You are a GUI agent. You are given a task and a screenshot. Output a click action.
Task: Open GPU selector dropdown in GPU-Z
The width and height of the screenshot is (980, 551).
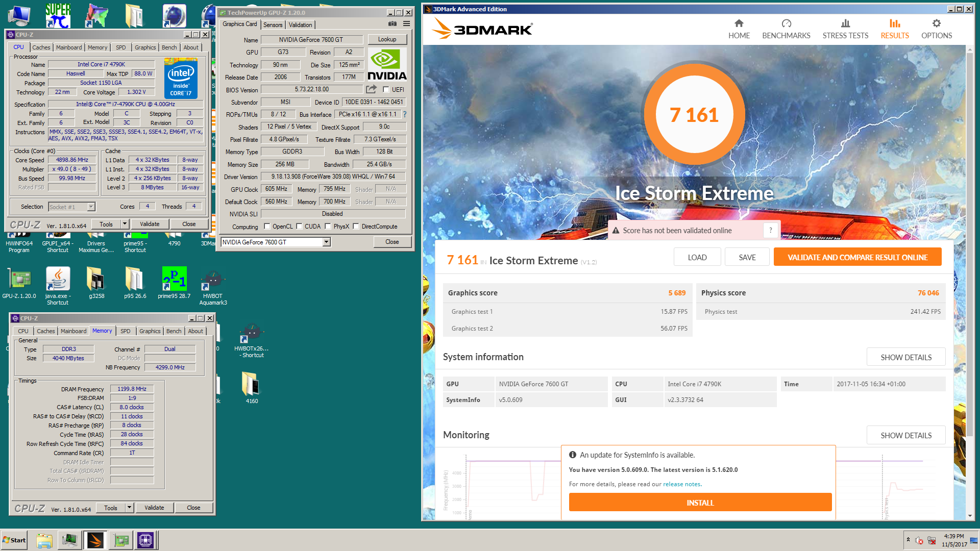point(326,242)
